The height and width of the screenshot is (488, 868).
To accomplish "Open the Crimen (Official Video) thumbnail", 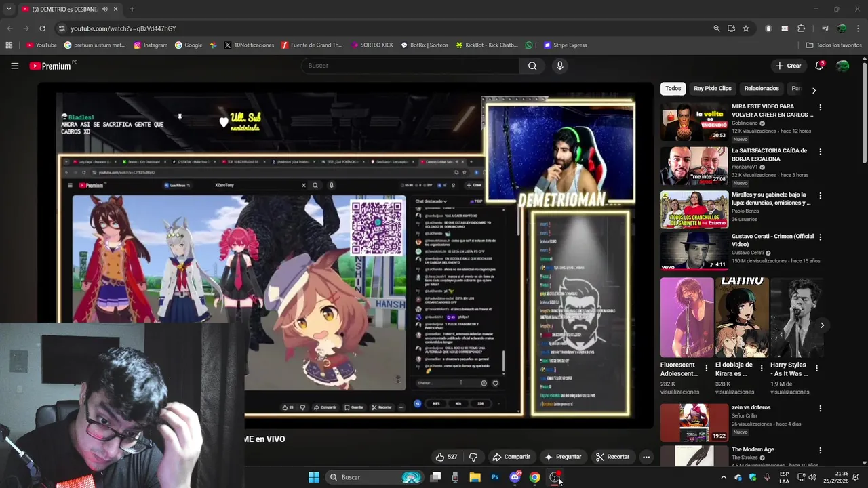I will (x=694, y=251).
